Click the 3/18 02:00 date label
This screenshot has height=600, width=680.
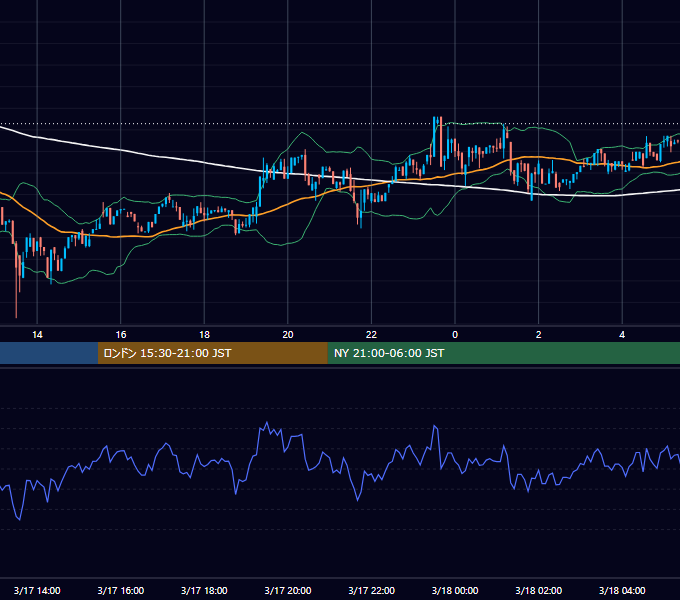pos(539,590)
